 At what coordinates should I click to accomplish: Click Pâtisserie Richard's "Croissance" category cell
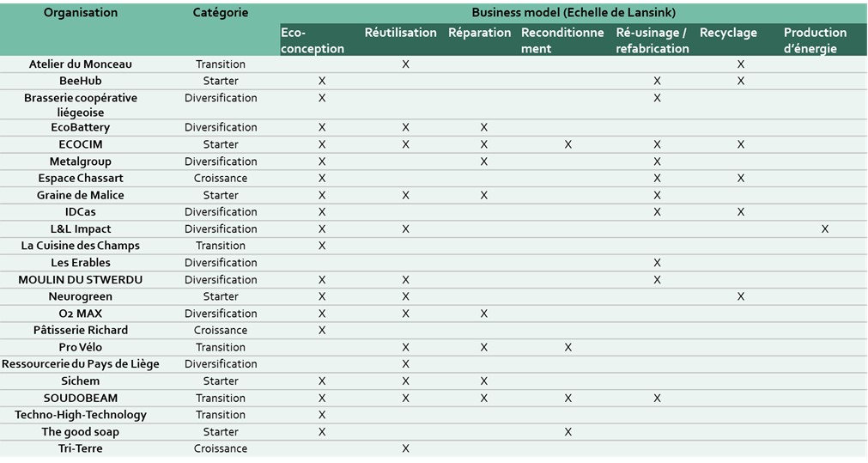221,331
